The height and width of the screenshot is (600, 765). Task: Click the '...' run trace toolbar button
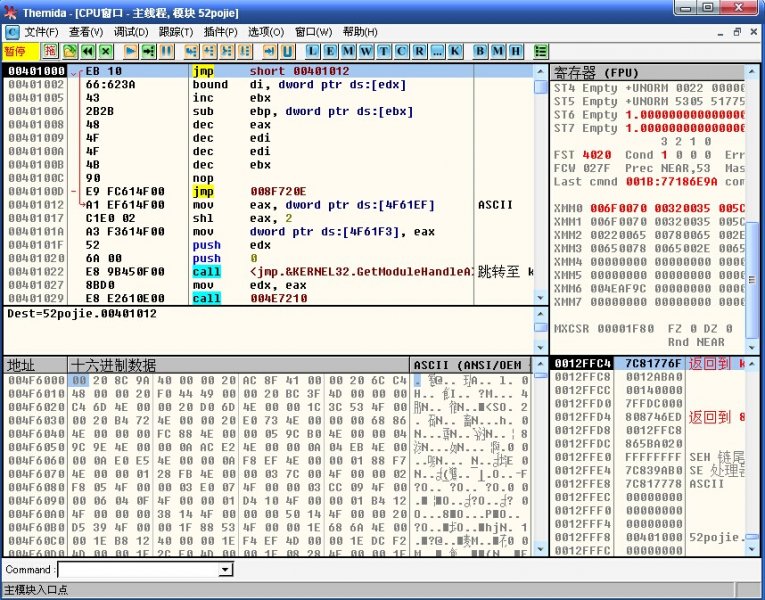pos(437,51)
